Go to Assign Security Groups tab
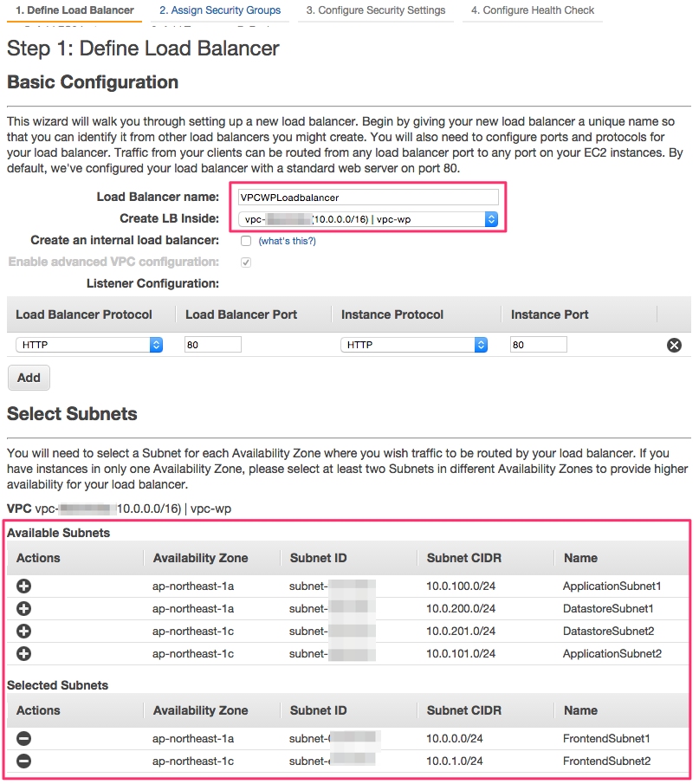The height and width of the screenshot is (784, 699). coord(220,10)
